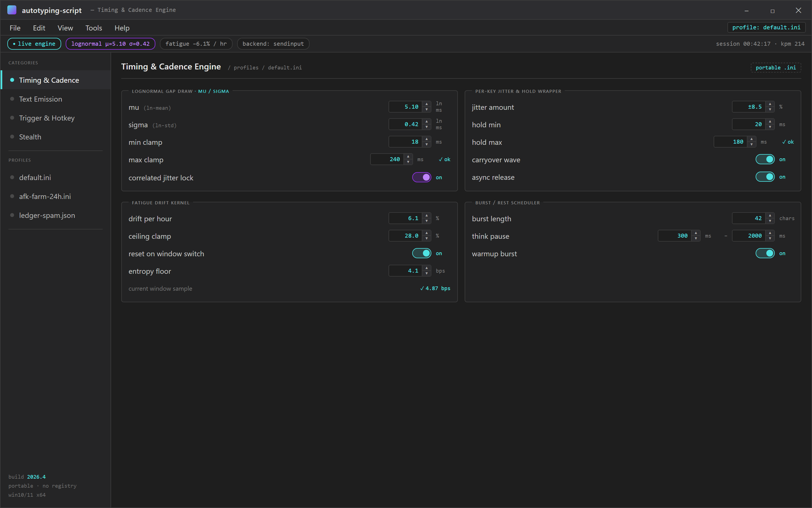
Task: Select the Timing & Cadence category
Action: click(56, 80)
